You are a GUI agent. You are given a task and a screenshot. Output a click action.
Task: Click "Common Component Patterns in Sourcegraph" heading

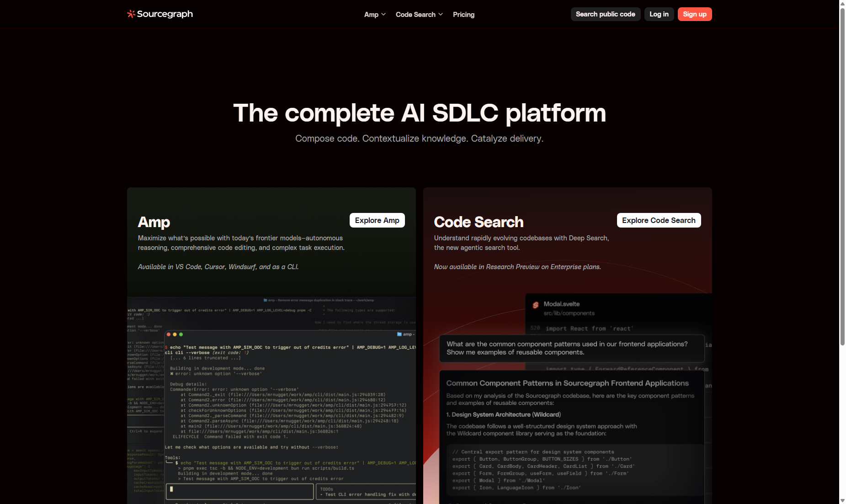pyautogui.click(x=567, y=383)
